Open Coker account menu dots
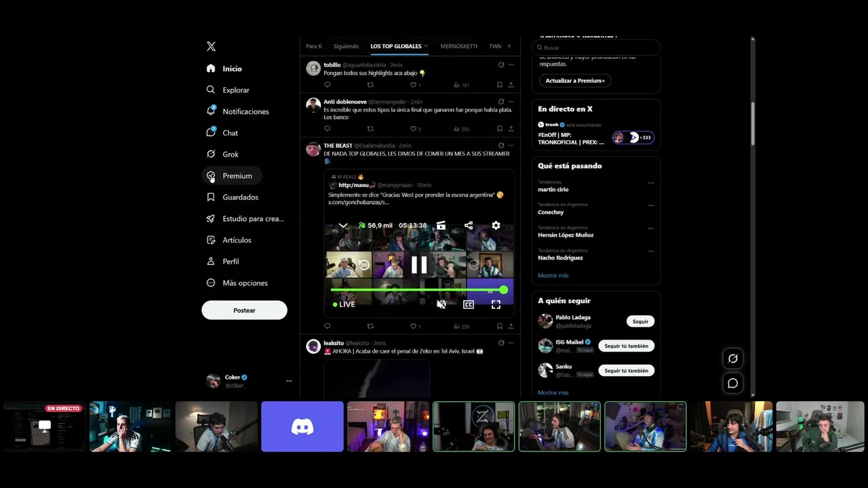This screenshot has width=868, height=488. point(289,381)
